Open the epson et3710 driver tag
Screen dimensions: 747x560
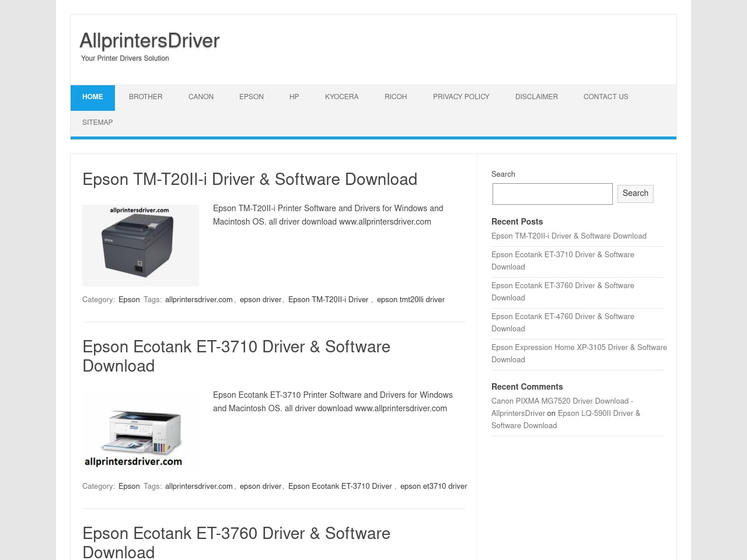[434, 487]
